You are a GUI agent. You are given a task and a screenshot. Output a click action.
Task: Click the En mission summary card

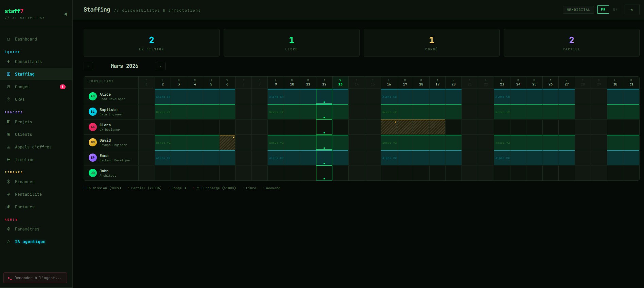point(152,43)
